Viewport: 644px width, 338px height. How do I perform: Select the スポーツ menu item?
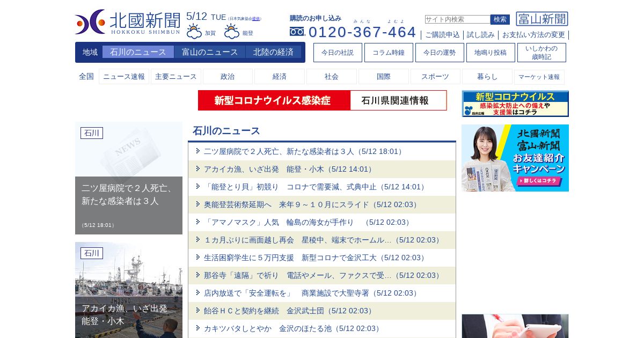click(435, 77)
